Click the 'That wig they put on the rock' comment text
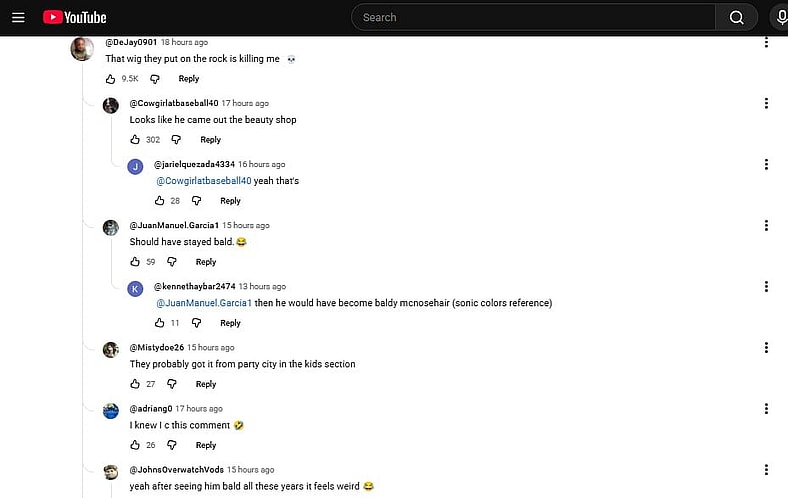788x498 pixels. coord(192,59)
